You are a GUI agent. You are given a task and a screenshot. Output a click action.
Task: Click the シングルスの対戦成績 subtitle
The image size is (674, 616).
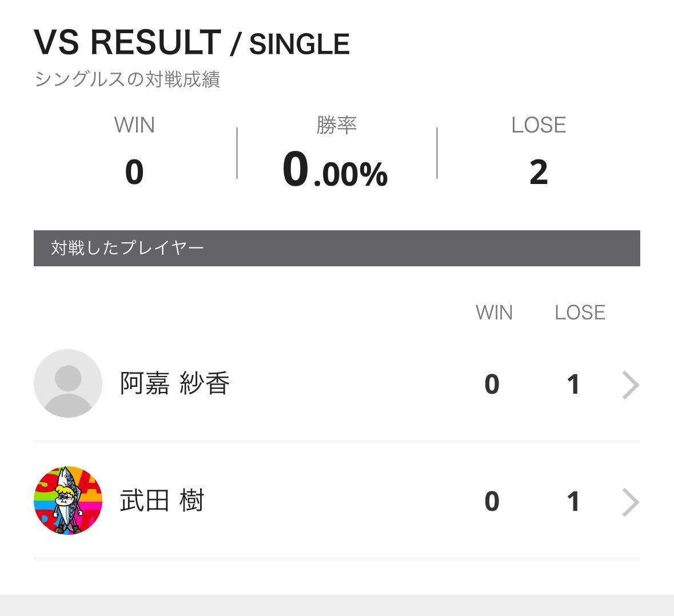click(x=127, y=79)
